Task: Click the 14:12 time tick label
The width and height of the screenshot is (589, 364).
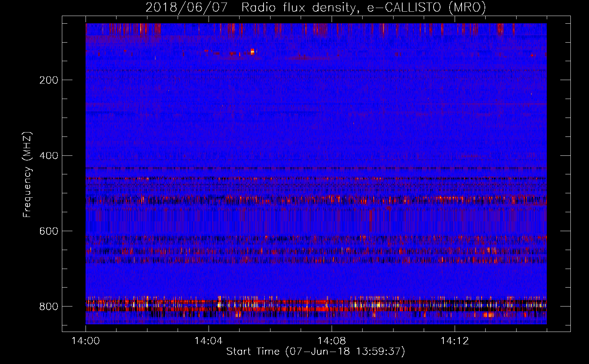Action: coord(455,341)
